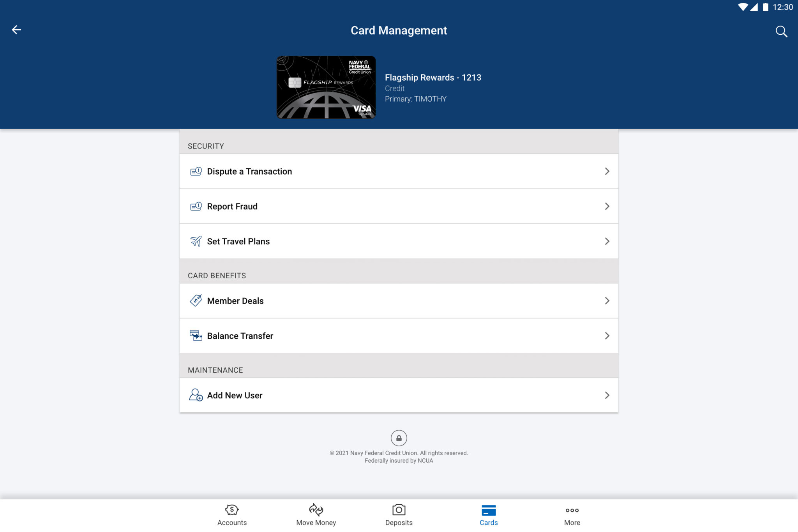Click the lock icon above the copyright text
The height and width of the screenshot is (532, 798).
pyautogui.click(x=399, y=438)
